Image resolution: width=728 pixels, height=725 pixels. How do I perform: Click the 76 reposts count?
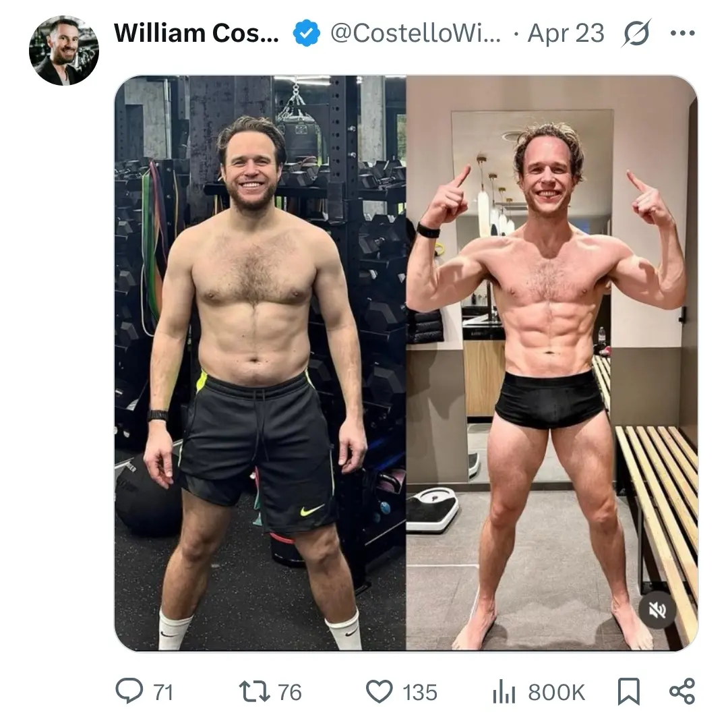coord(290,692)
